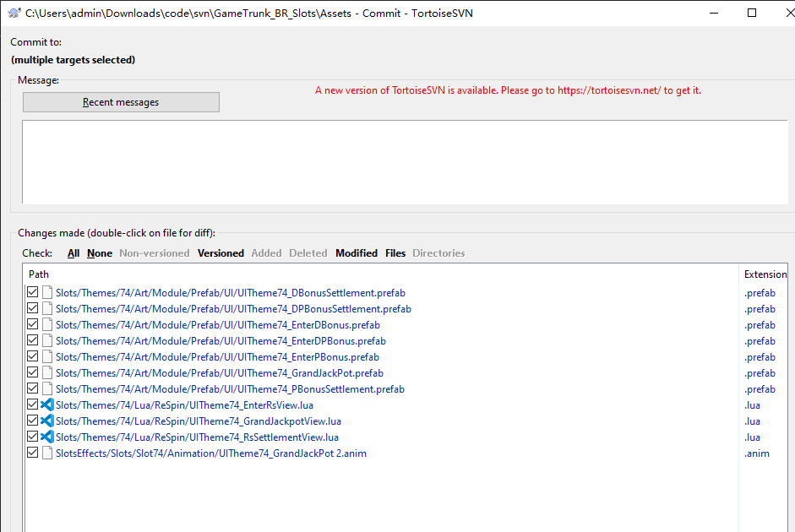
Task: Sort file list by Extension column header
Action: [x=765, y=274]
